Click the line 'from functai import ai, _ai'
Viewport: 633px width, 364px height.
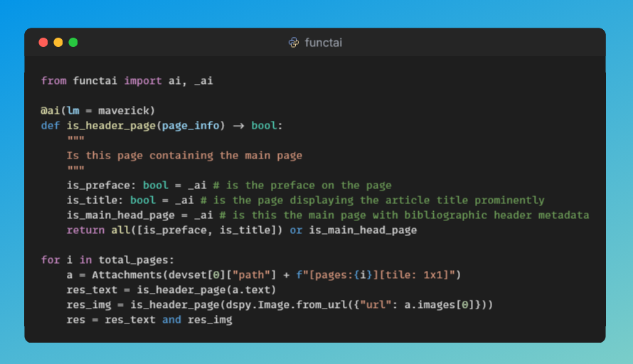coord(127,81)
